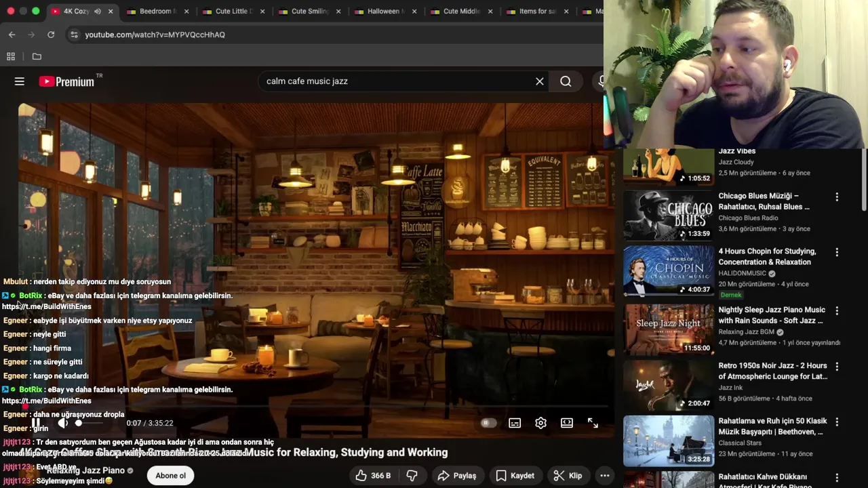868x488 pixels.
Task: Close the Bedroom tab
Action: pos(186,12)
